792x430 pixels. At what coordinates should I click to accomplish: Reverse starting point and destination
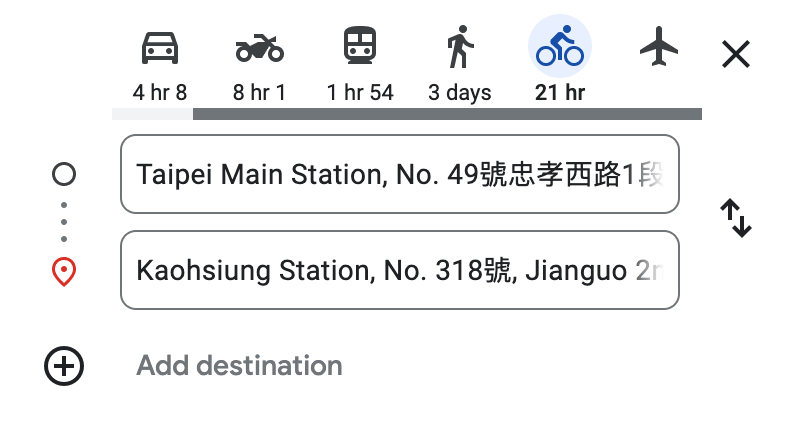point(736,218)
